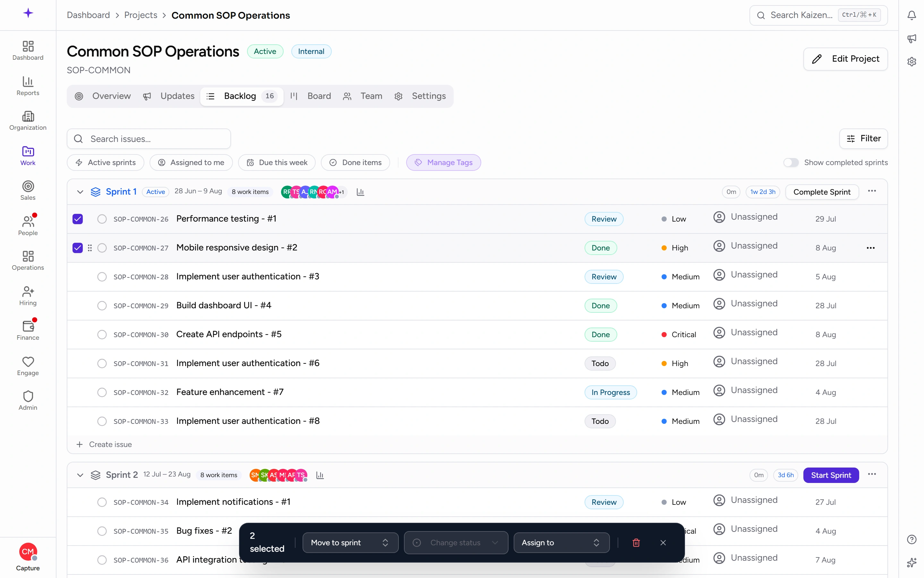Uncheck the Mobile responsive design - #2 checkbox

78,248
